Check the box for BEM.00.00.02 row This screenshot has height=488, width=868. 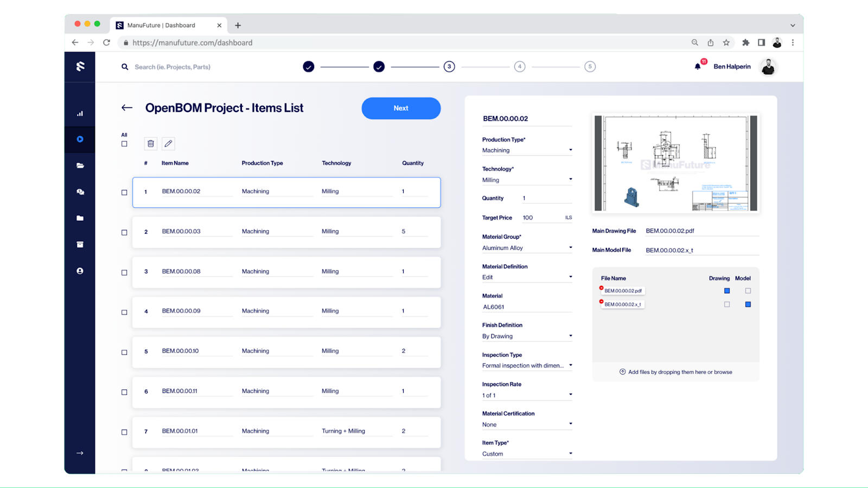[124, 192]
